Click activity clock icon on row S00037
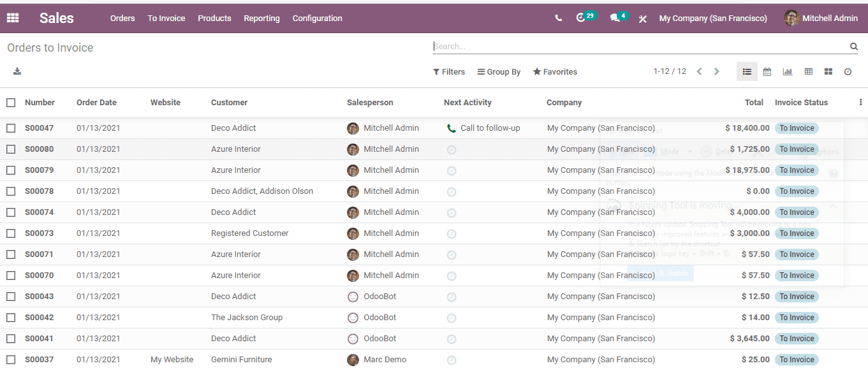Image resolution: width=868 pixels, height=368 pixels. click(452, 360)
